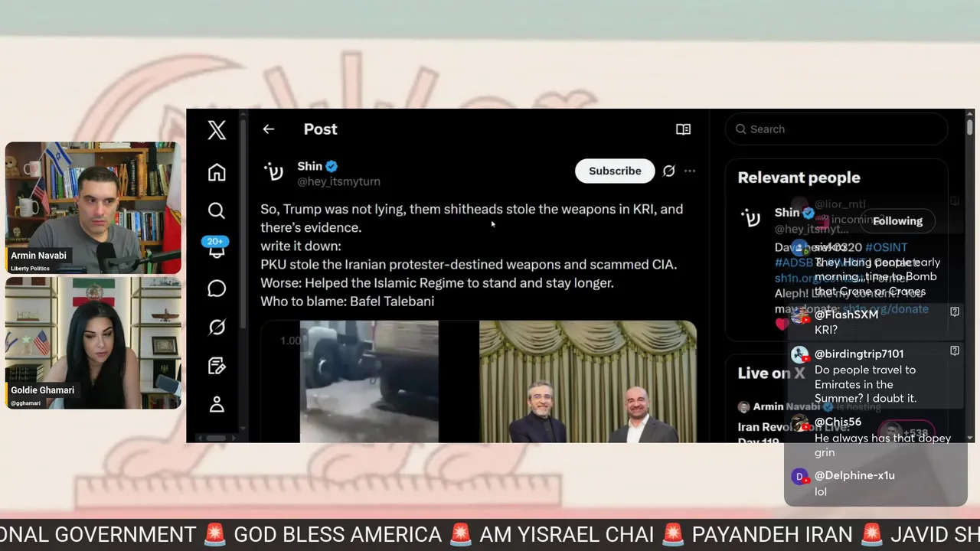The height and width of the screenshot is (551, 980).
Task: Click the @birdingtrip7101 chat message
Action: click(x=875, y=376)
